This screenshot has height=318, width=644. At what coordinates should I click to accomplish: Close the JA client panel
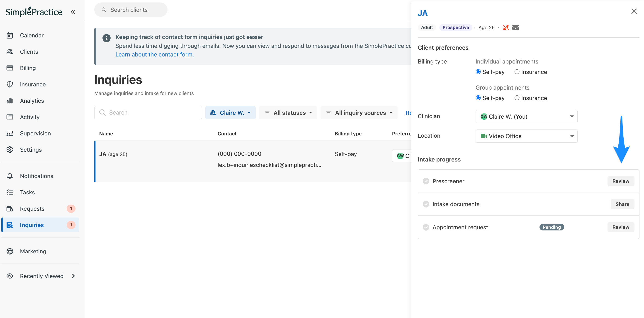tap(634, 11)
